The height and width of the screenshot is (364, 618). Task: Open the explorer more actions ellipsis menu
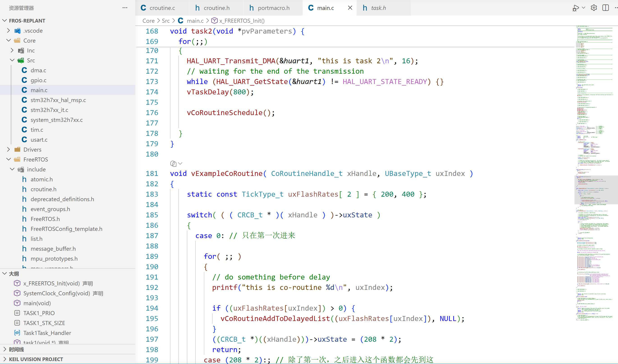(x=125, y=8)
